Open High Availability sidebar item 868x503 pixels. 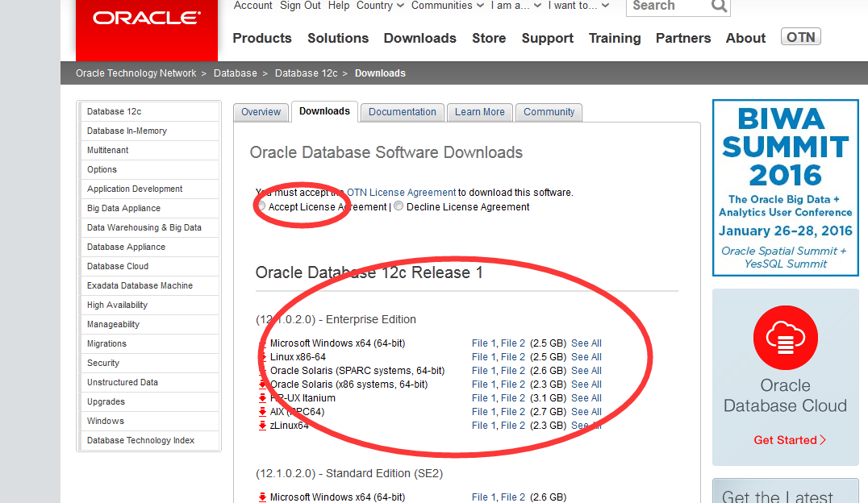click(x=149, y=305)
